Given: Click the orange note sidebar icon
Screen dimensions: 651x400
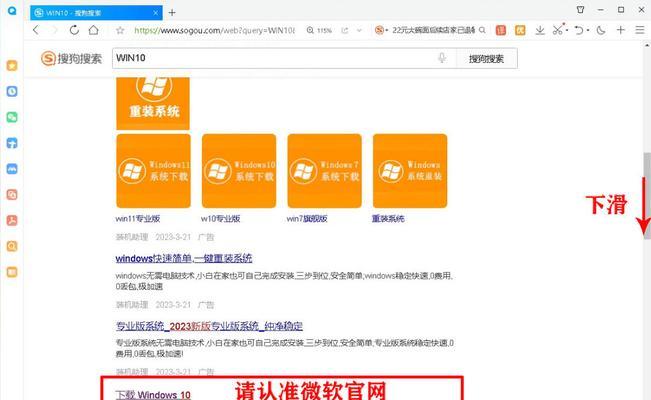Looking at the screenshot, I should pos(12,272).
